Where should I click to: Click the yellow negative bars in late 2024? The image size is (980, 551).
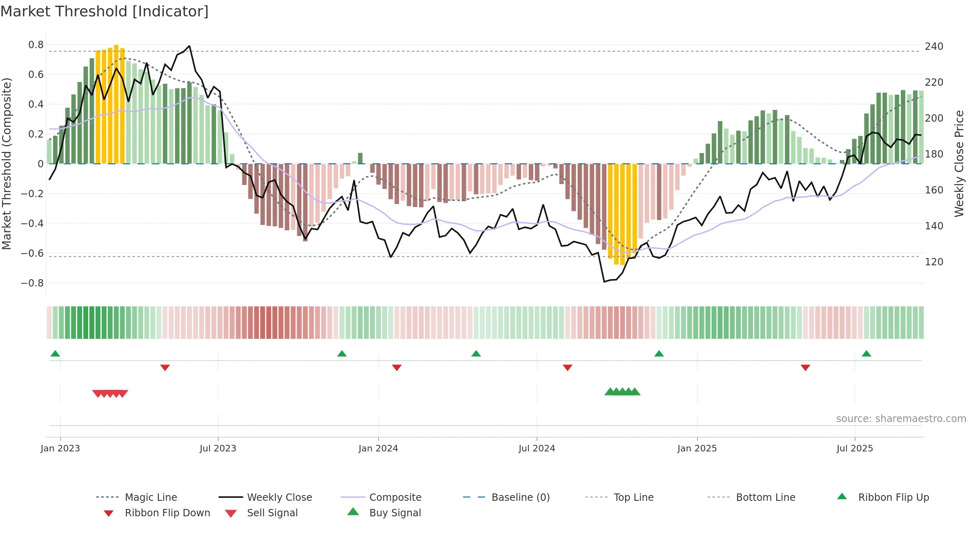point(622,214)
